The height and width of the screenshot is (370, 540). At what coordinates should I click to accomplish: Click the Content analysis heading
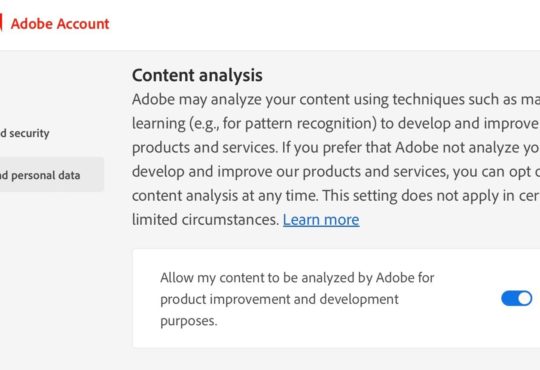coord(197,75)
